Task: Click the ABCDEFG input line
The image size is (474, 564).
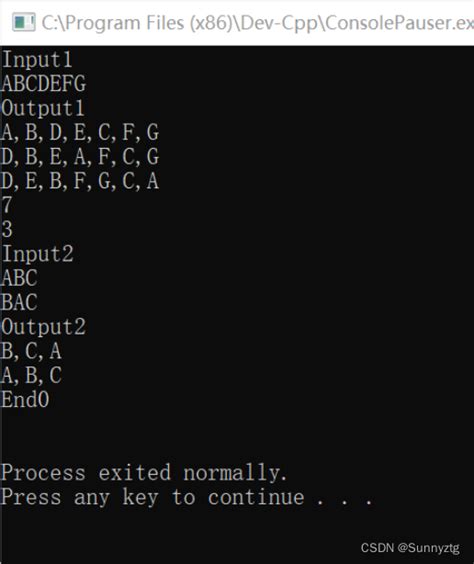Action: (44, 83)
